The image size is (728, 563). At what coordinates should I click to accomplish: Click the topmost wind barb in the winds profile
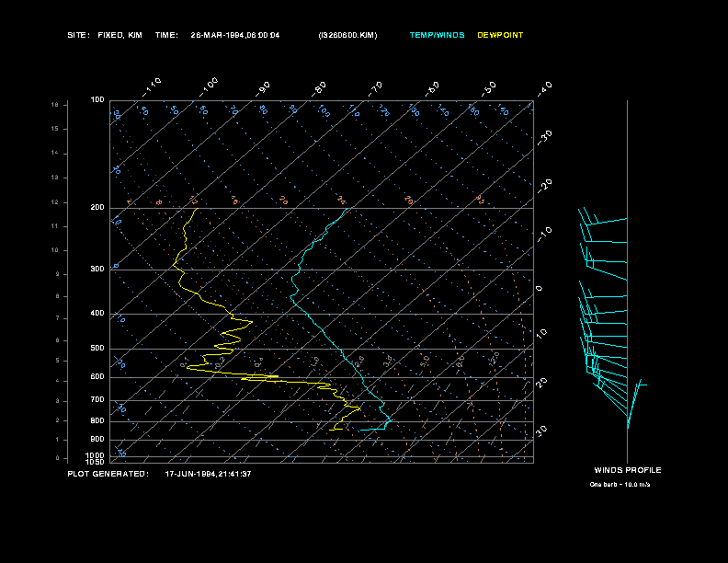602,216
